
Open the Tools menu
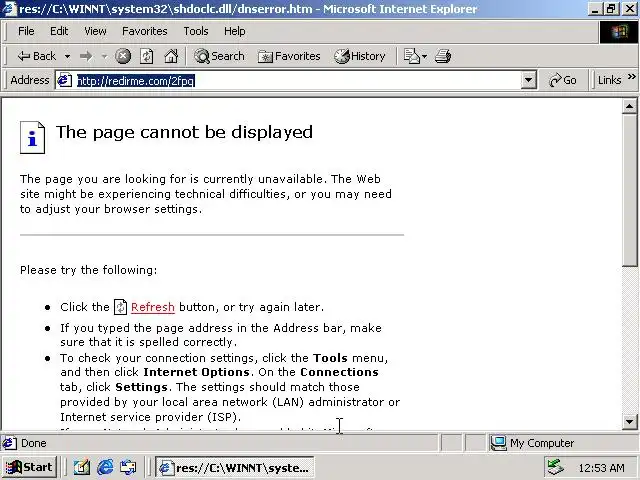click(196, 31)
